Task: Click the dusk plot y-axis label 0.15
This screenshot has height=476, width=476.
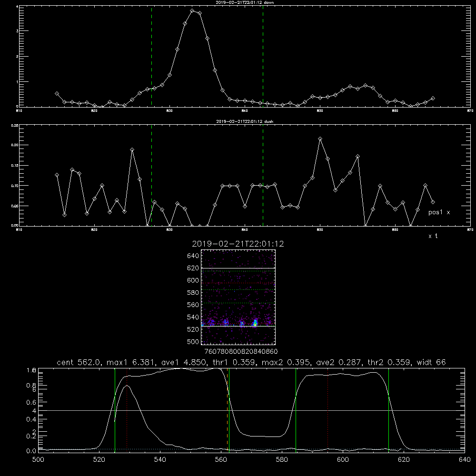Action: [15, 166]
